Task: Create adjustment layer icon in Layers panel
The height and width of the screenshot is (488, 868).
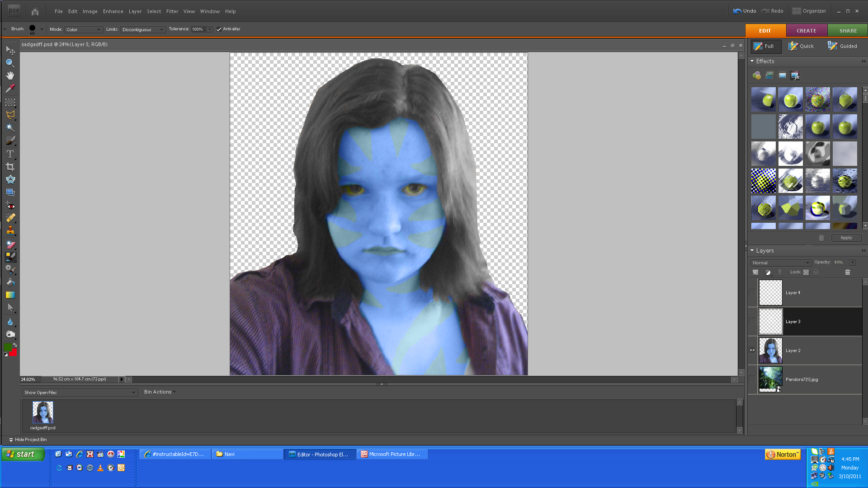Action: coord(768,272)
